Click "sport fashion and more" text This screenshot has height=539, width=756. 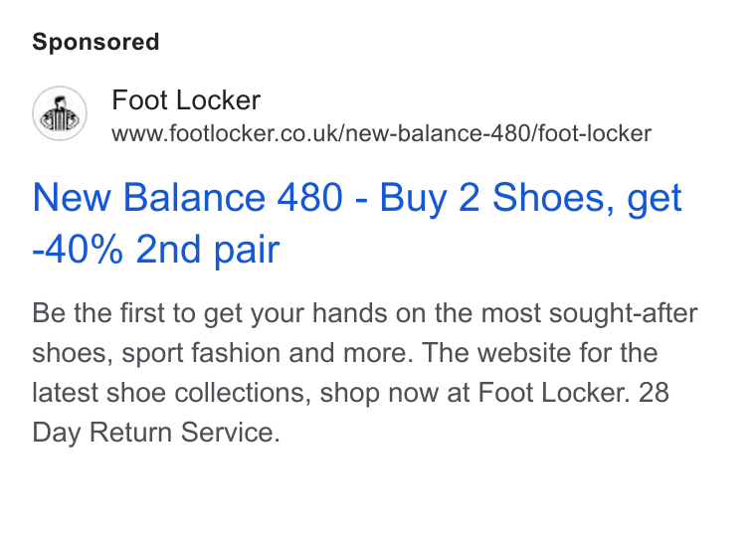267,353
